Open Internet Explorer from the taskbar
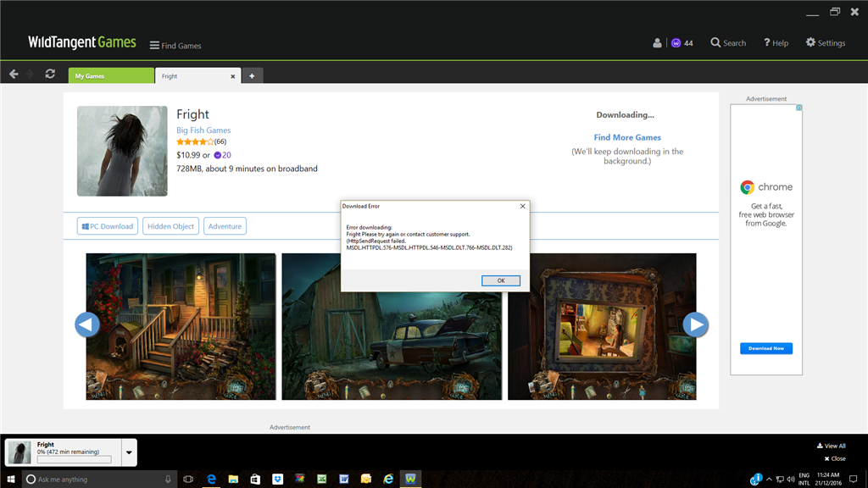 388,480
